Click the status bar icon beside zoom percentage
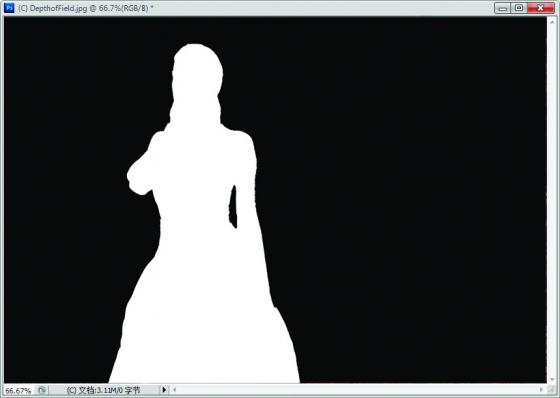 (42, 390)
